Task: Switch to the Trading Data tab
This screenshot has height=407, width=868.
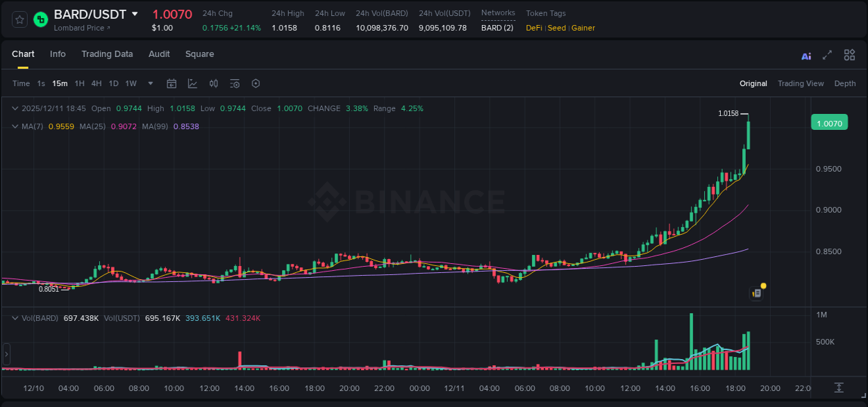Action: click(x=107, y=54)
